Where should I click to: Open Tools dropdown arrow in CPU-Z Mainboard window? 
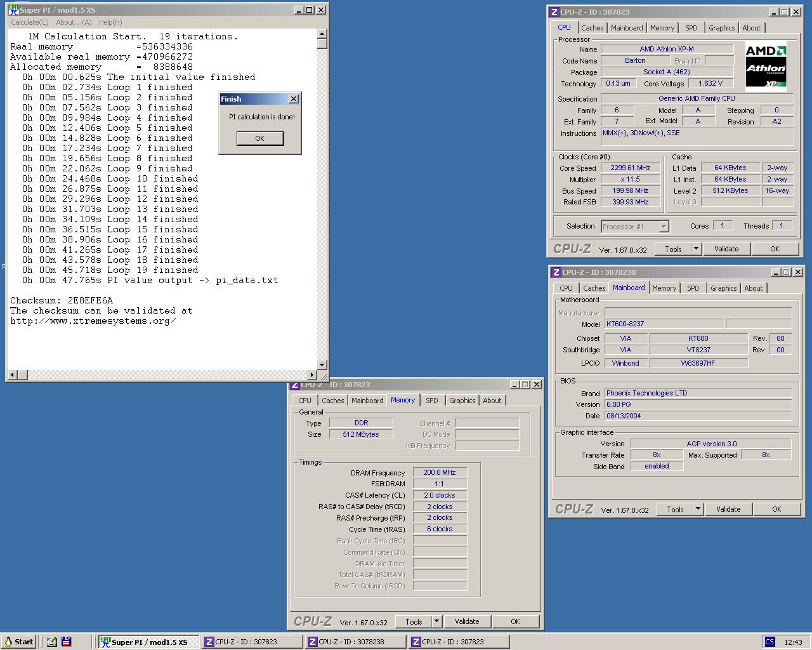[x=698, y=509]
